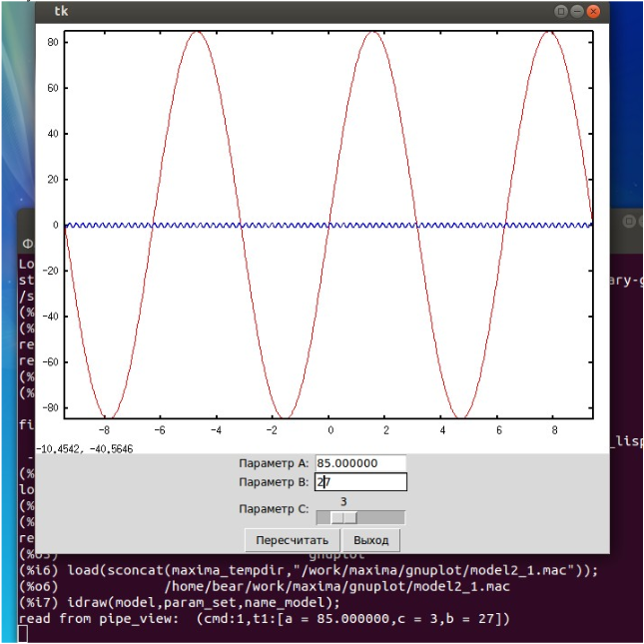This screenshot has height=644, width=644.
Task: Click the x-axis tick label 0
Action: [x=329, y=431]
